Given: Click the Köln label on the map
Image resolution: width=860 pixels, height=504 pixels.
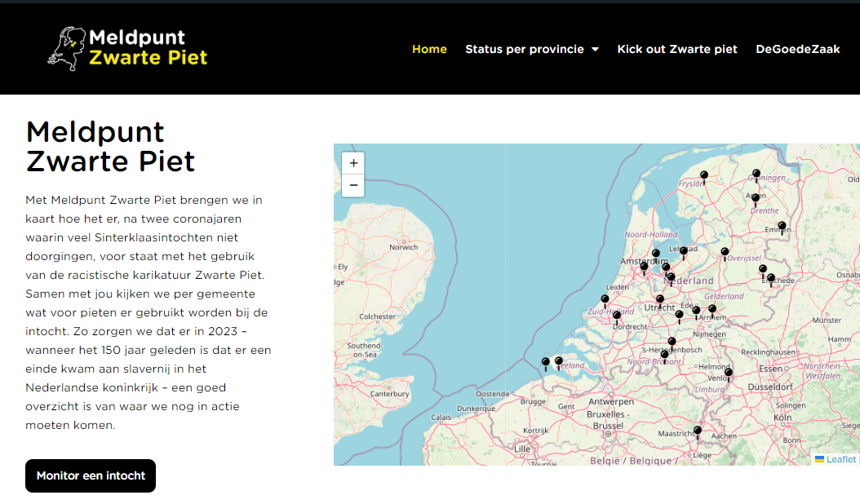Looking at the screenshot, I should tap(782, 418).
